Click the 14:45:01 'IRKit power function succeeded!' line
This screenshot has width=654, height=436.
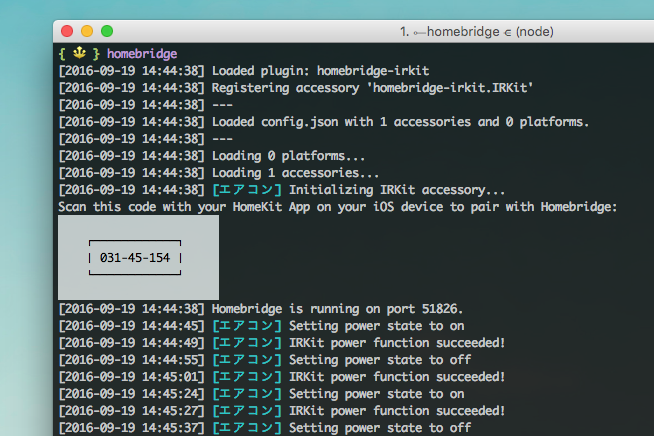point(282,377)
